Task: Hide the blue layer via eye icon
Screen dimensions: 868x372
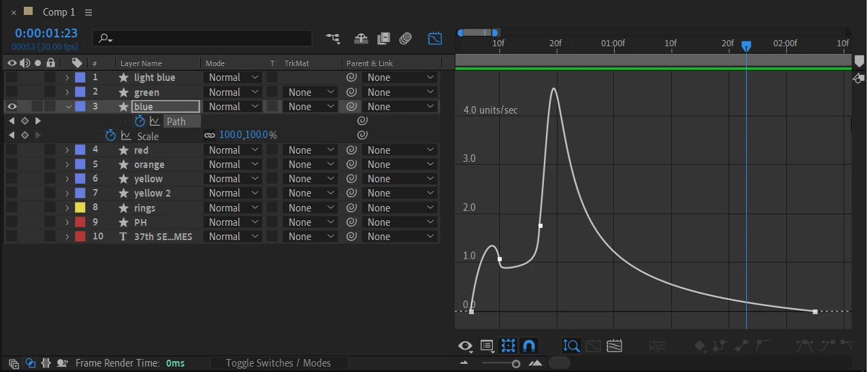Action: 12,106
